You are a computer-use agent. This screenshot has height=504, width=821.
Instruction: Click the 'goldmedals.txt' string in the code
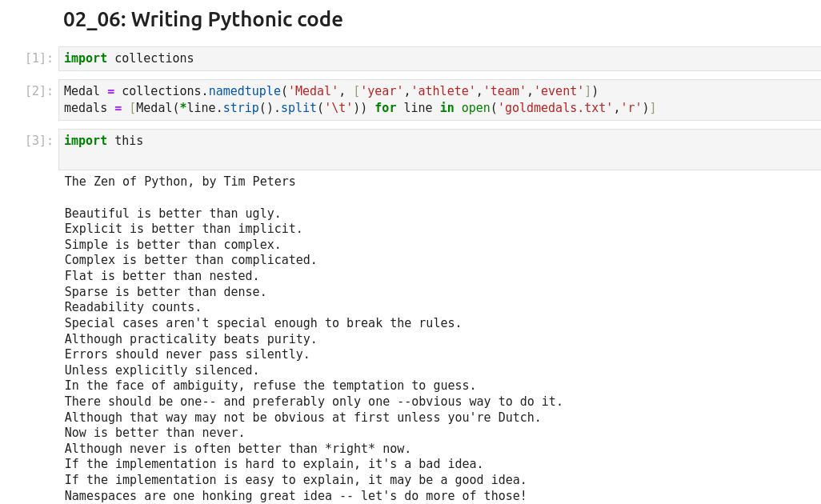[x=555, y=108]
